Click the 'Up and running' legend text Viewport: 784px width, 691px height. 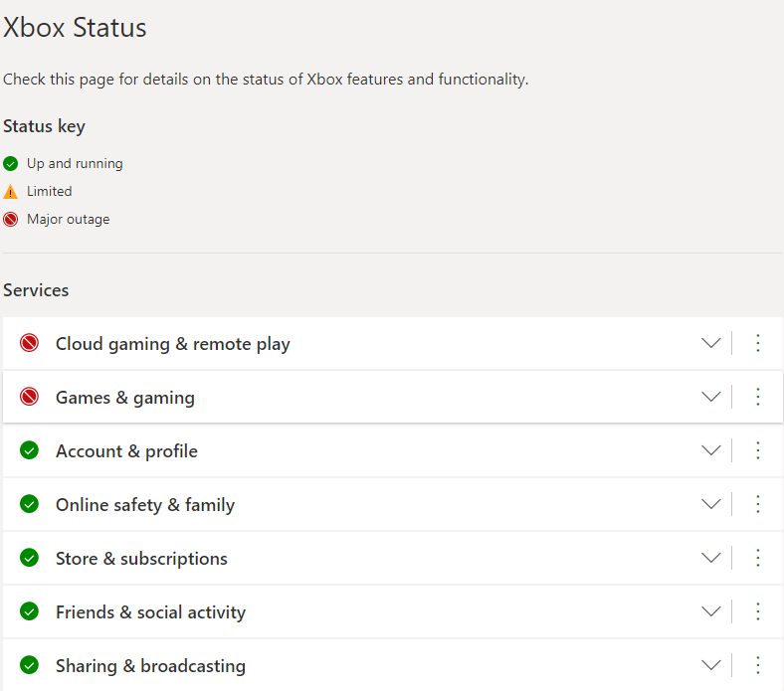(x=75, y=164)
